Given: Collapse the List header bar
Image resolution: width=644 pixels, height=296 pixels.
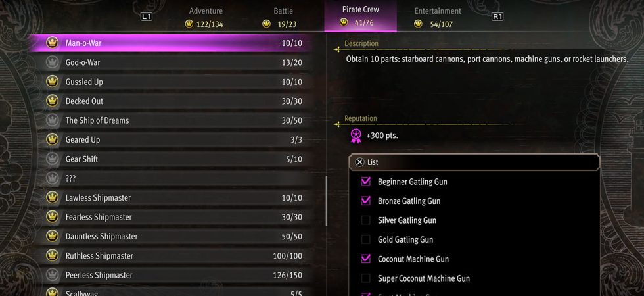Looking at the screenshot, I should tap(474, 162).
